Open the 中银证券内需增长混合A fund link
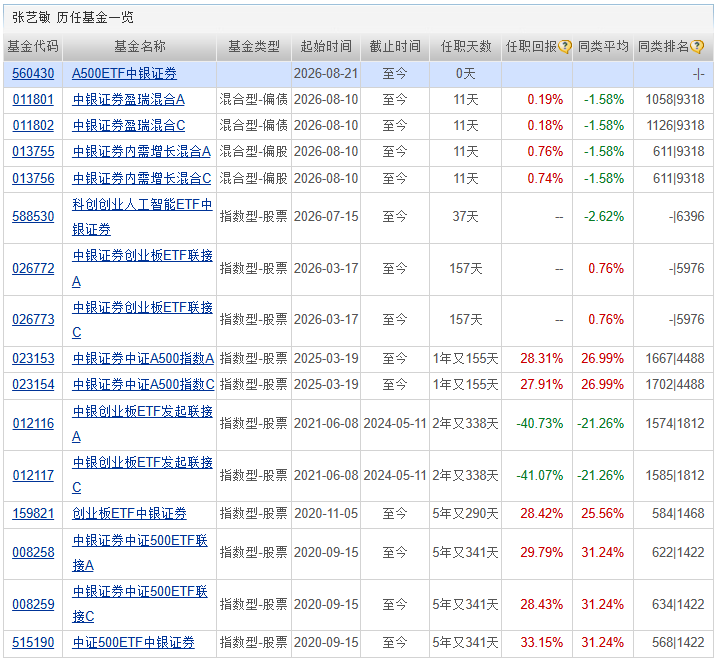 (x=142, y=151)
